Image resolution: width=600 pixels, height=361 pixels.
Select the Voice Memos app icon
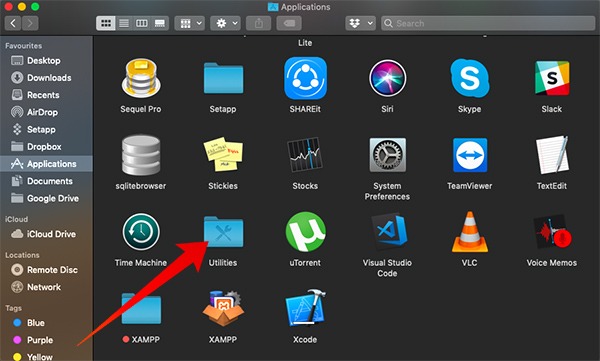point(552,232)
